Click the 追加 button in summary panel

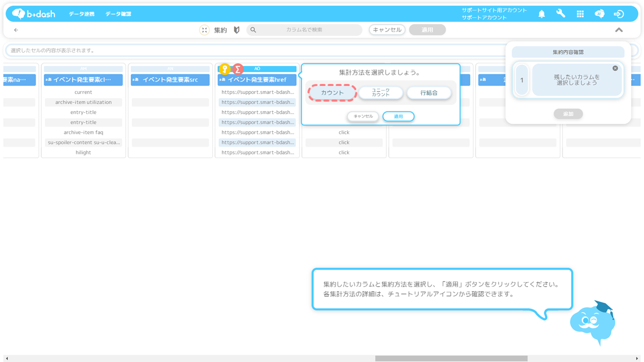(568, 114)
